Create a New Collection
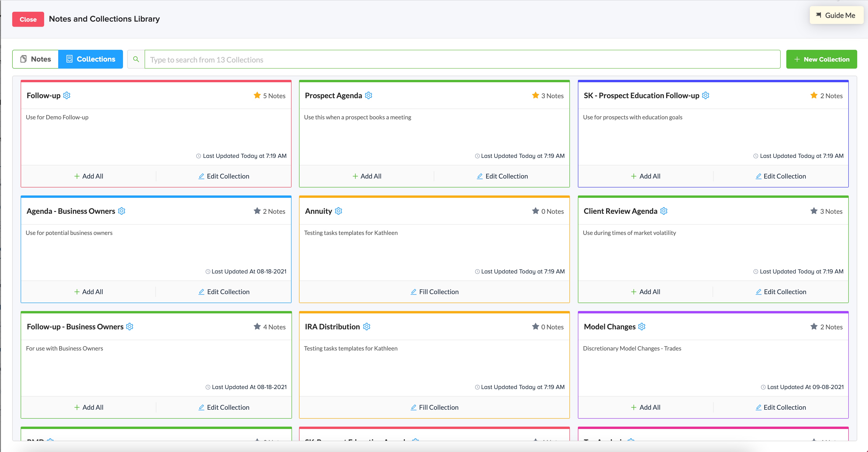 [x=822, y=59]
